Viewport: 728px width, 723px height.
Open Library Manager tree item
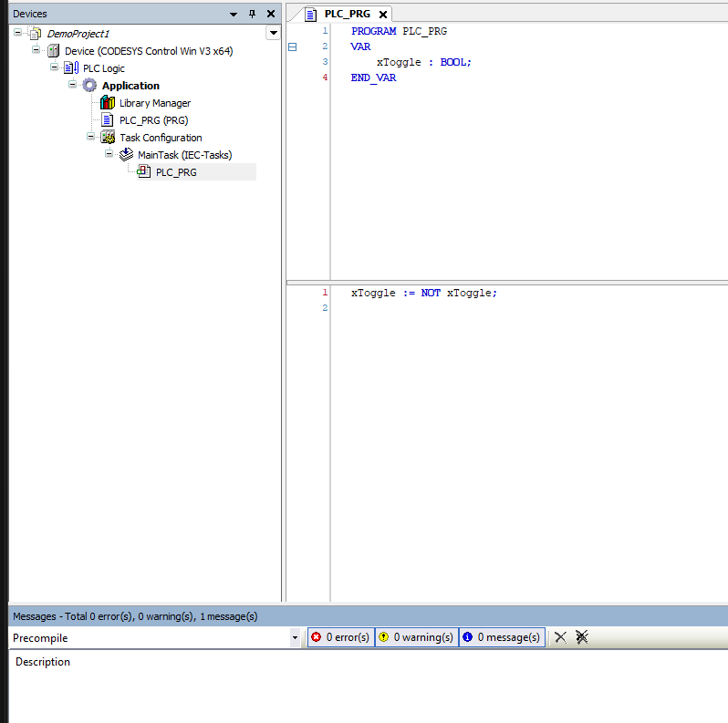click(155, 102)
